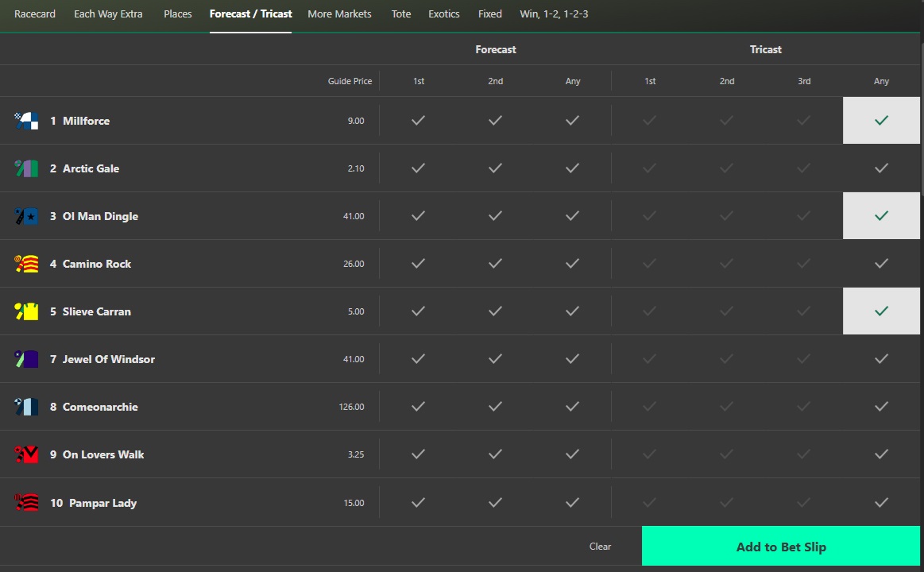Screen dimensions: 924x572
Task: Click the Camino Rock silks icon
Action: pos(24,263)
